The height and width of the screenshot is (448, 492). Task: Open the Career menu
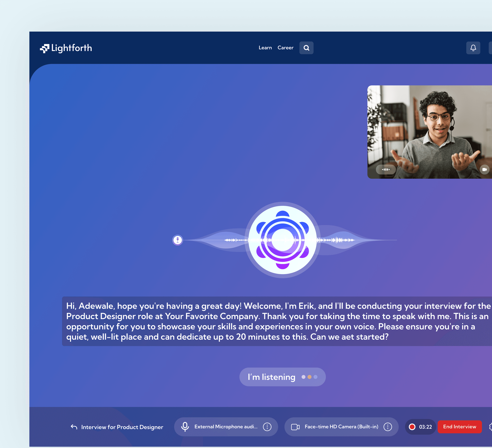pos(285,48)
